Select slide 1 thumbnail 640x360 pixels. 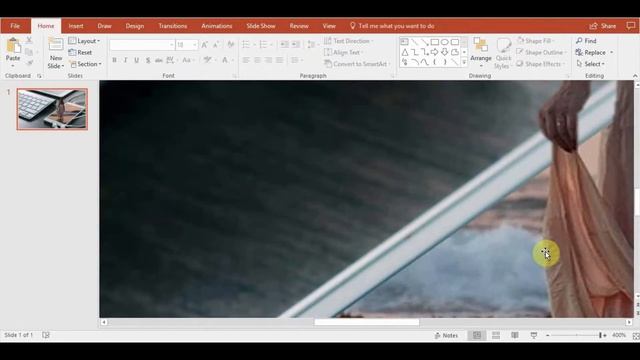click(52, 109)
